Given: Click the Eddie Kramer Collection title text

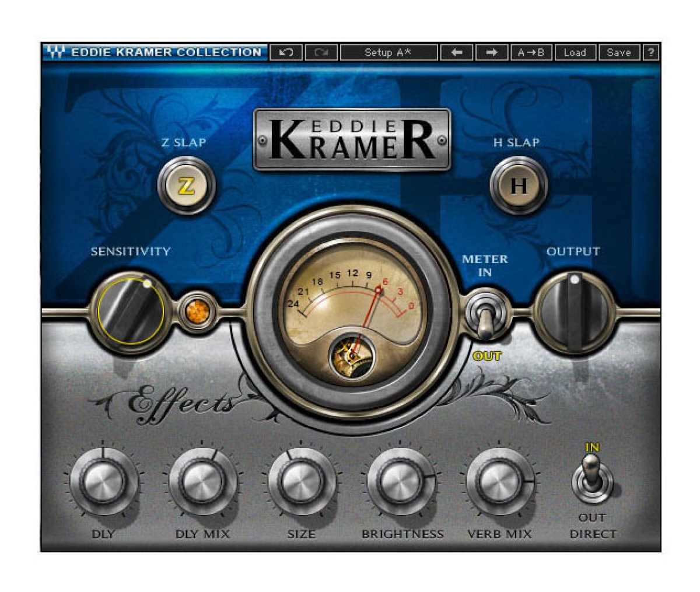Looking at the screenshot, I should pos(166,52).
